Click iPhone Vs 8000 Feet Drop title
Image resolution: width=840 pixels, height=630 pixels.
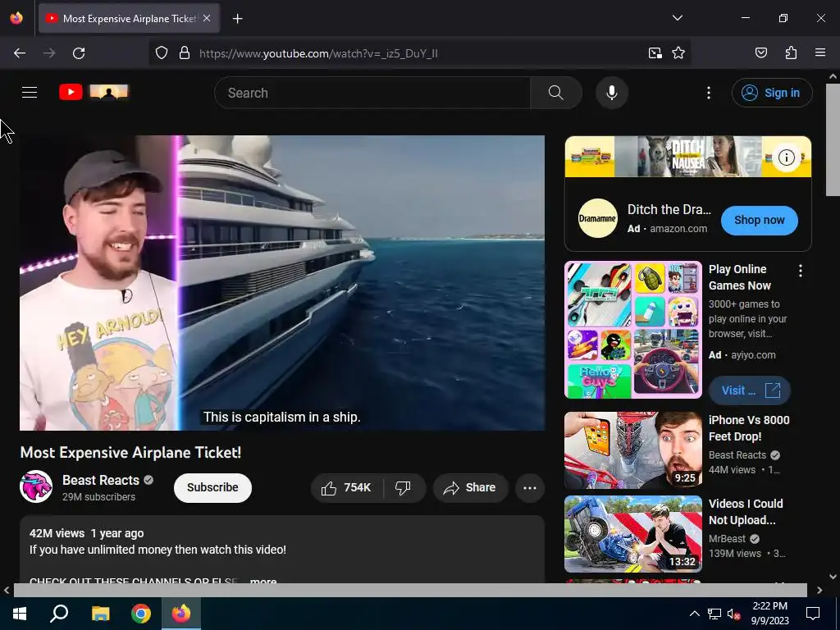[749, 428]
